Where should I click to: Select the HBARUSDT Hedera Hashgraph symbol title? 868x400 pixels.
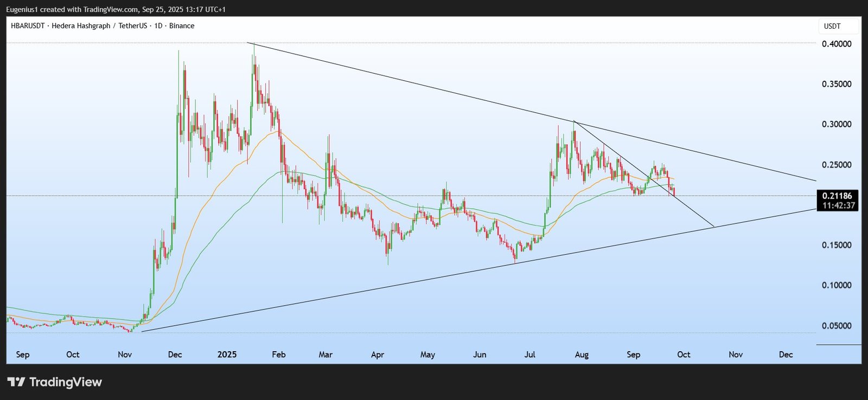coord(103,25)
